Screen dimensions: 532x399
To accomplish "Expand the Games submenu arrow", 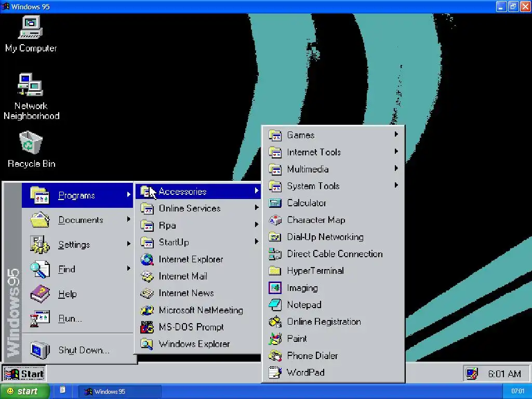I will [x=396, y=135].
